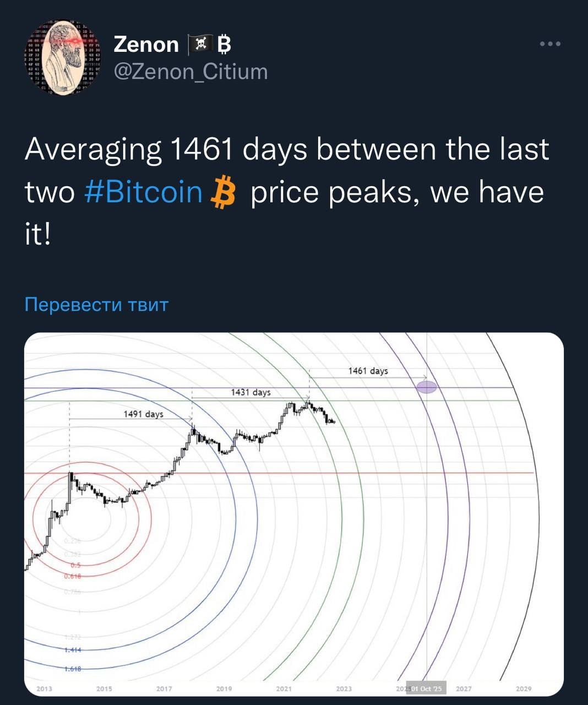Viewport: 588px width, 705px height.
Task: Click the 1491 days measurement label
Action: 143,414
